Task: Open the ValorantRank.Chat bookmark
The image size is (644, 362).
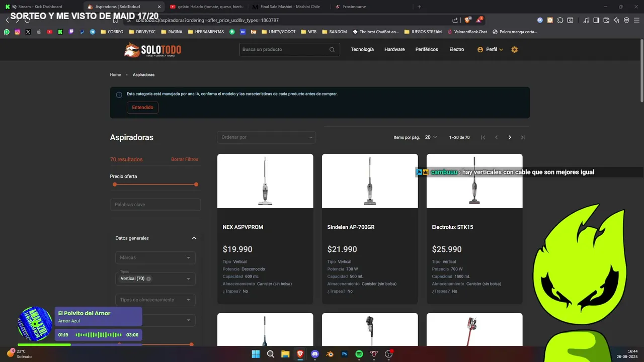Action: (x=467, y=32)
